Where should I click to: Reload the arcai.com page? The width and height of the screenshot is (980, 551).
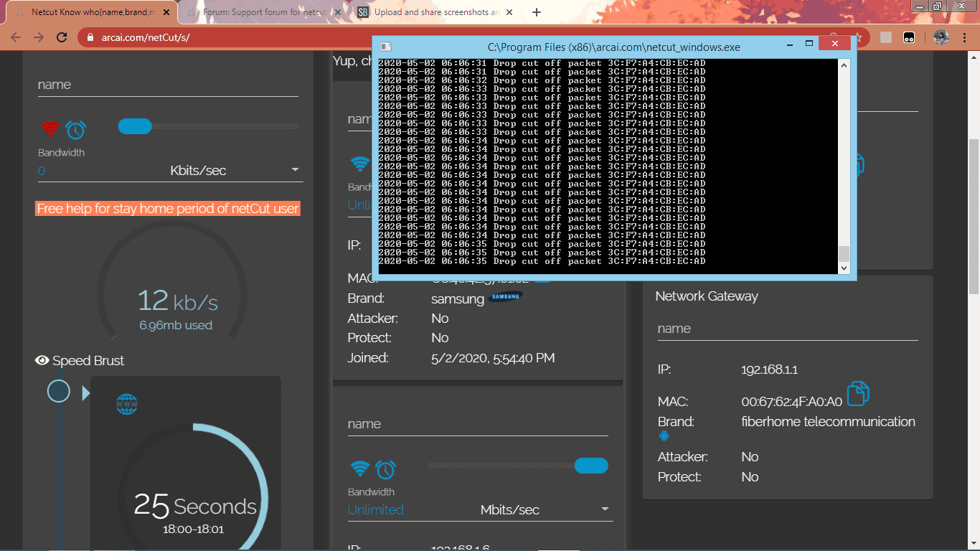62,37
